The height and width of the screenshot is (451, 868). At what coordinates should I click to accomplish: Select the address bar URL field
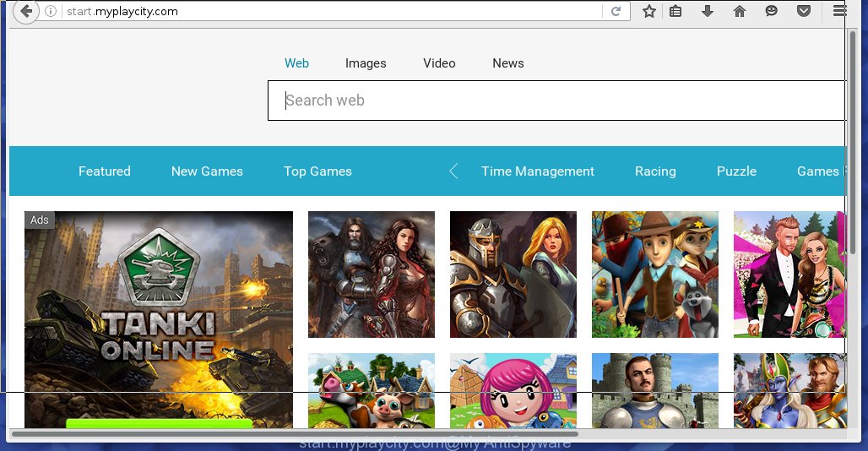(332, 11)
